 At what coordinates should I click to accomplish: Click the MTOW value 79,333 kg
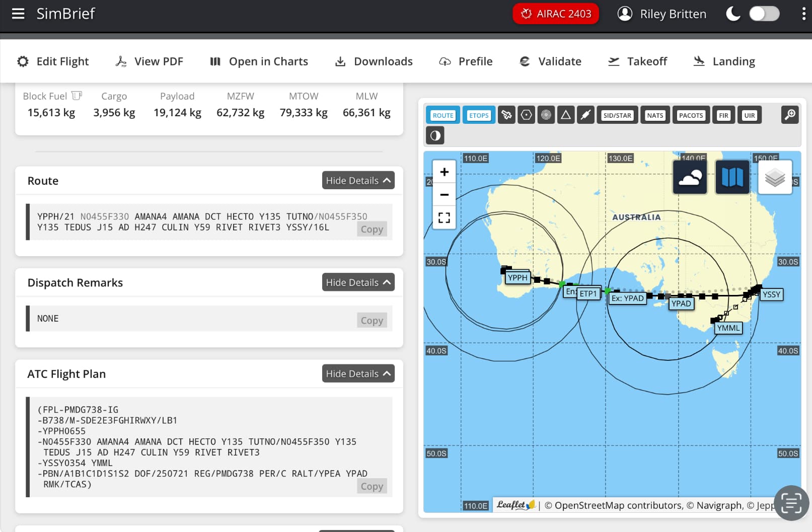(x=304, y=113)
